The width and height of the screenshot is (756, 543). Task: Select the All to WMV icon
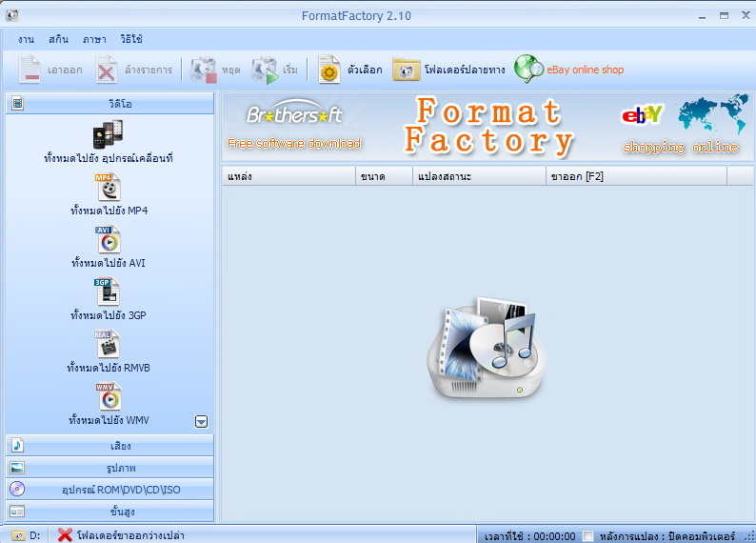(108, 396)
